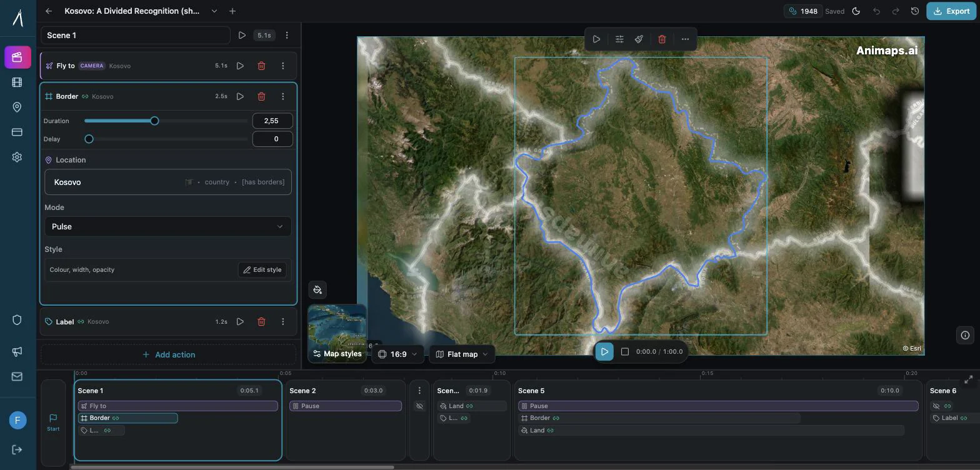Image resolution: width=980 pixels, height=470 pixels.
Task: Click the info icon right of map
Action: (x=965, y=335)
